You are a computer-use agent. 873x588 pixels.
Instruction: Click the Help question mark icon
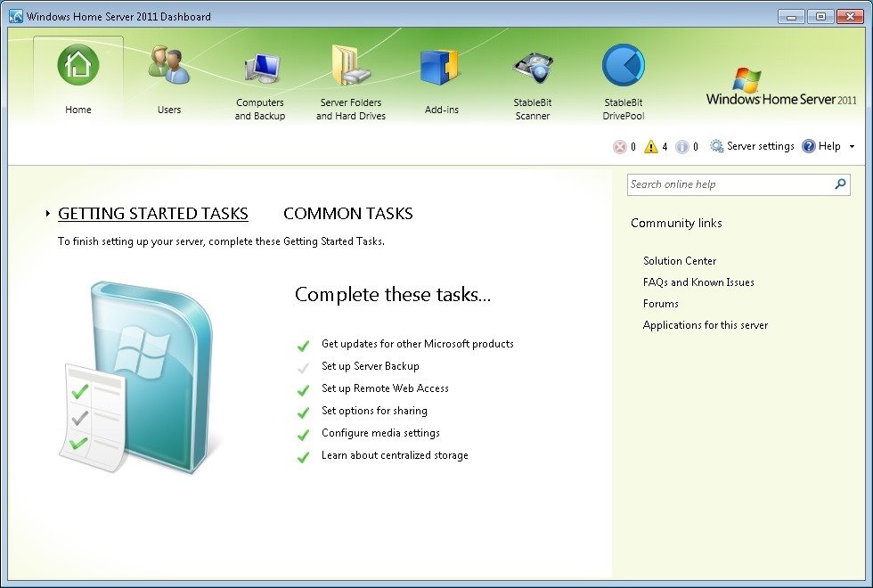coord(809,146)
